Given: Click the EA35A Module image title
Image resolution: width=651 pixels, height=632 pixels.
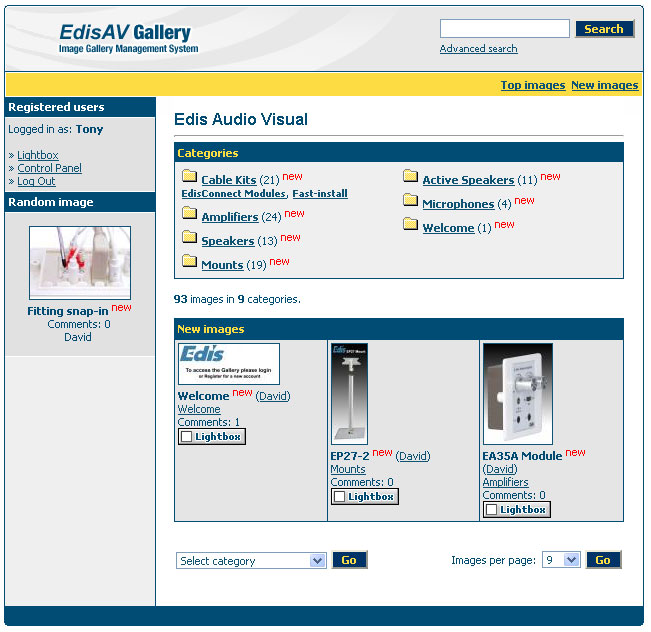Looking at the screenshot, I should point(522,456).
